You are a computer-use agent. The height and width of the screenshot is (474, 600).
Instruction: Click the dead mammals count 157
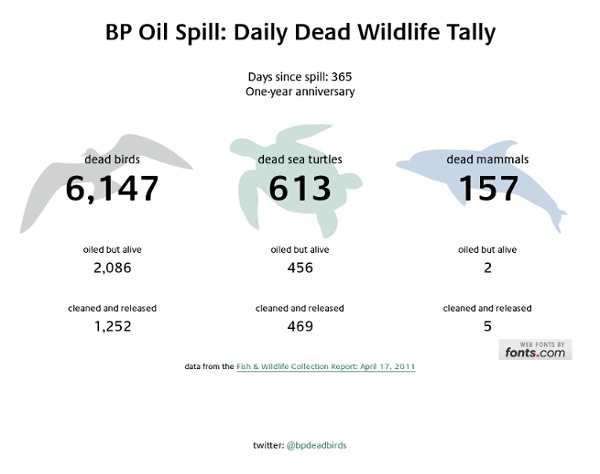point(487,187)
